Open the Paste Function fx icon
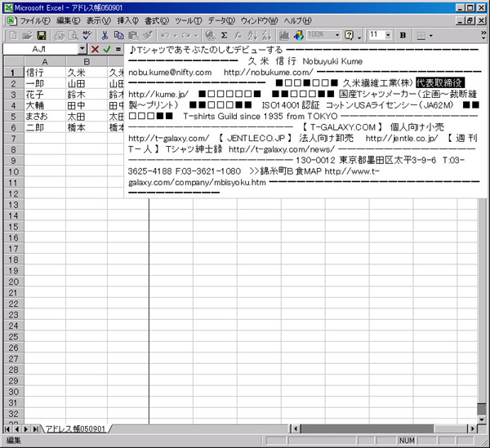The width and height of the screenshot is (490, 448). click(238, 35)
